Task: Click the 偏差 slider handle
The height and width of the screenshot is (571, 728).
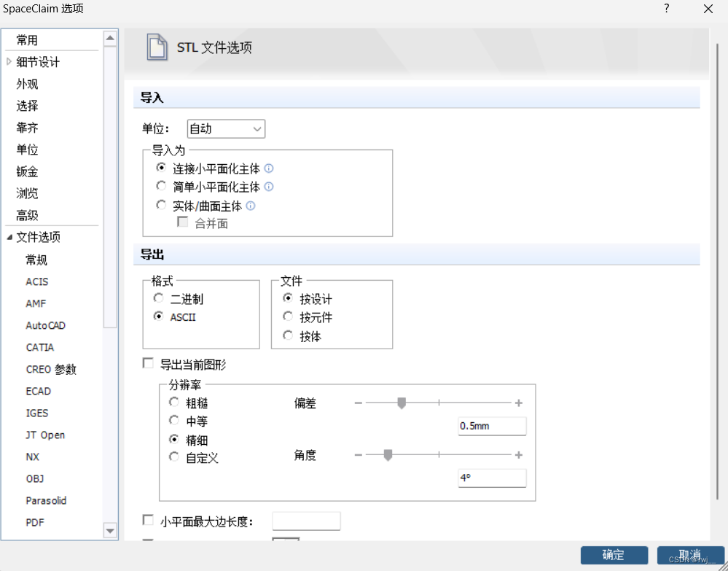Action: point(402,403)
